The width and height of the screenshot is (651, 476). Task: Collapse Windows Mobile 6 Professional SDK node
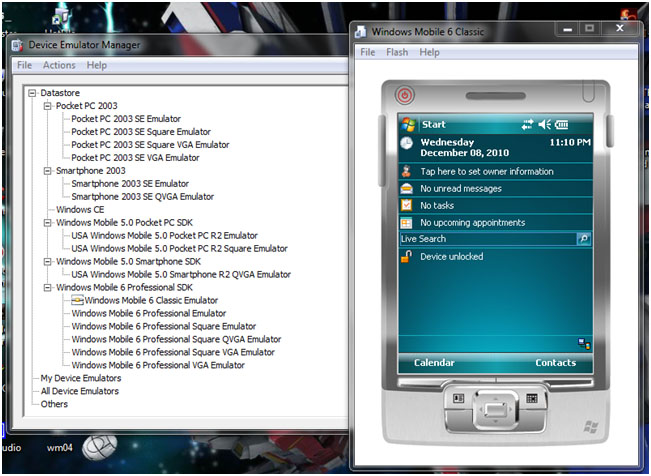[48, 287]
